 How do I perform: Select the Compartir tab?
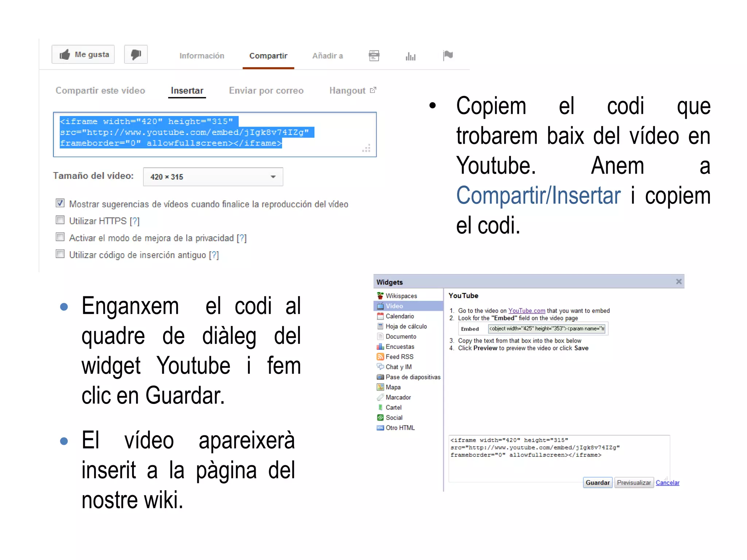(x=268, y=56)
